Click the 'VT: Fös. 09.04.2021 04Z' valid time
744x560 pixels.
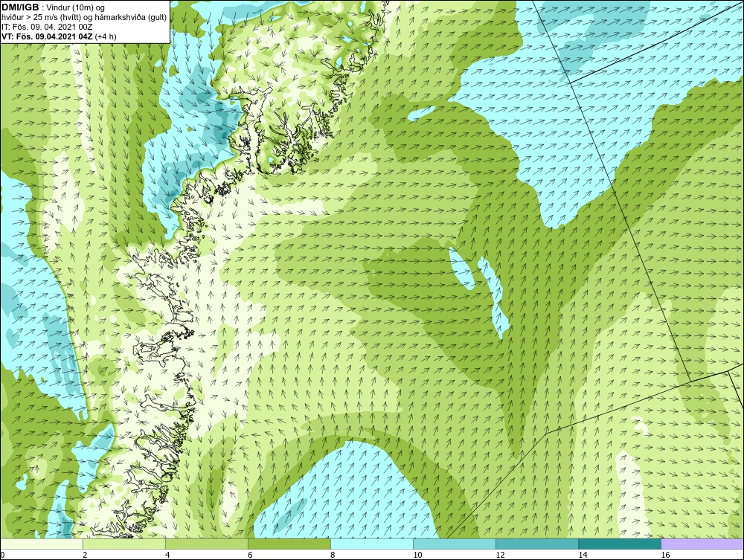point(48,36)
